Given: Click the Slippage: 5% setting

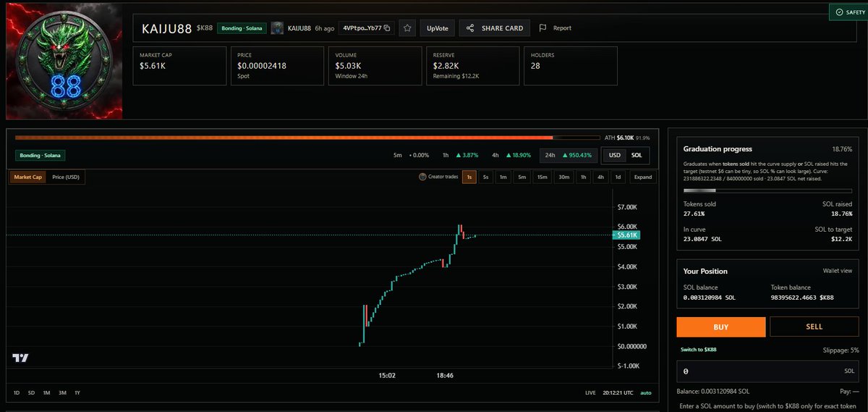Looking at the screenshot, I should [x=840, y=350].
